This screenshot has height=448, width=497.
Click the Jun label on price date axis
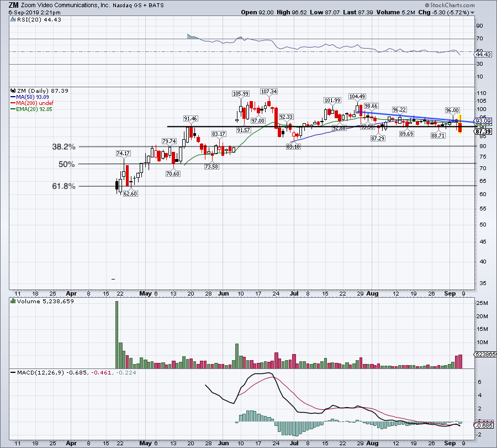pyautogui.click(x=223, y=293)
